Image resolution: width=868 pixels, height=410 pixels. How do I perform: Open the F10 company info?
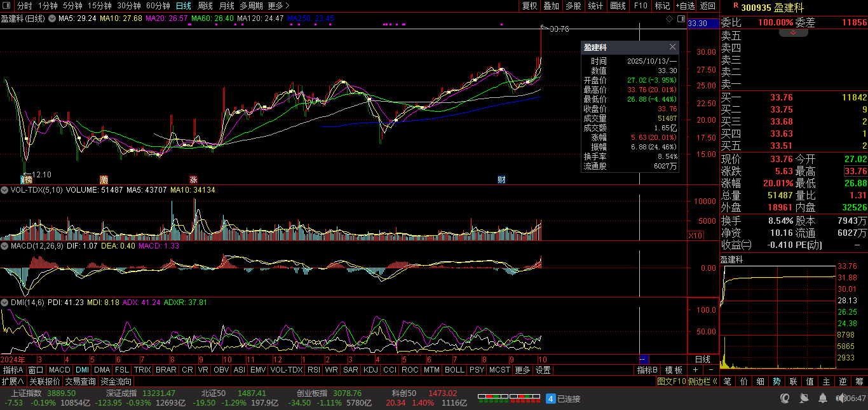640,6
